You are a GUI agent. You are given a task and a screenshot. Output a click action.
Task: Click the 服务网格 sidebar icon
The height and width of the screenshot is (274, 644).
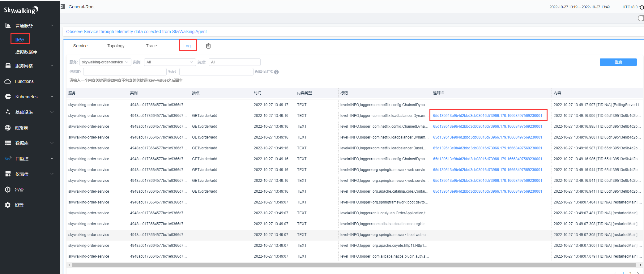[x=8, y=66]
